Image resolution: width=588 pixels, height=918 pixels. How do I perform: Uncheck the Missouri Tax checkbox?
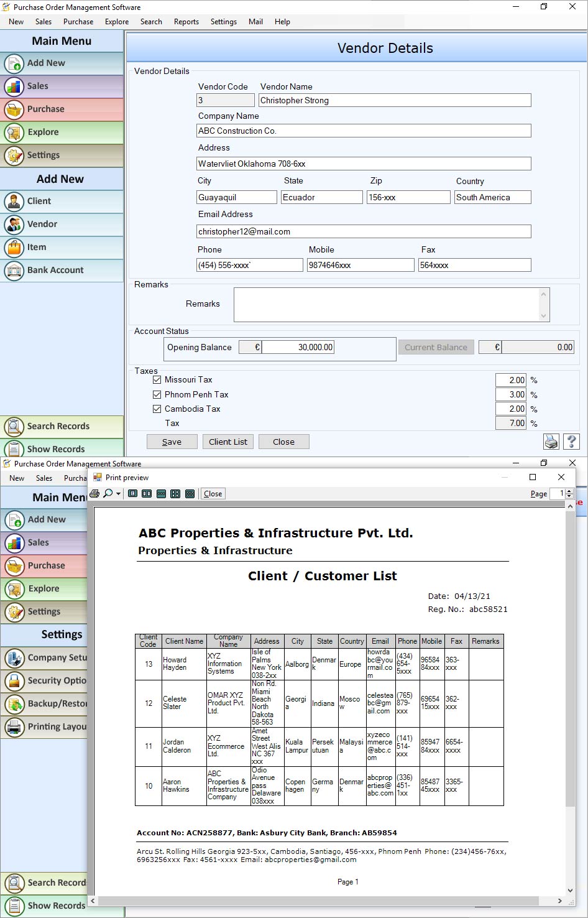157,379
